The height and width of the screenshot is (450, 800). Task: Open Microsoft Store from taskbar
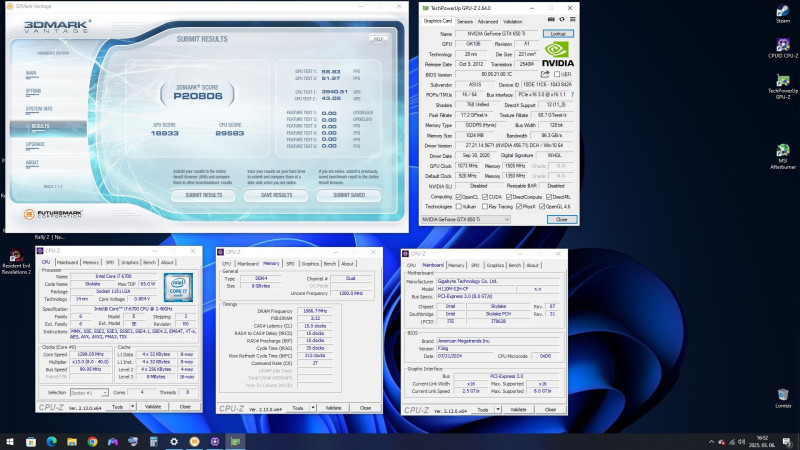[x=31, y=441]
